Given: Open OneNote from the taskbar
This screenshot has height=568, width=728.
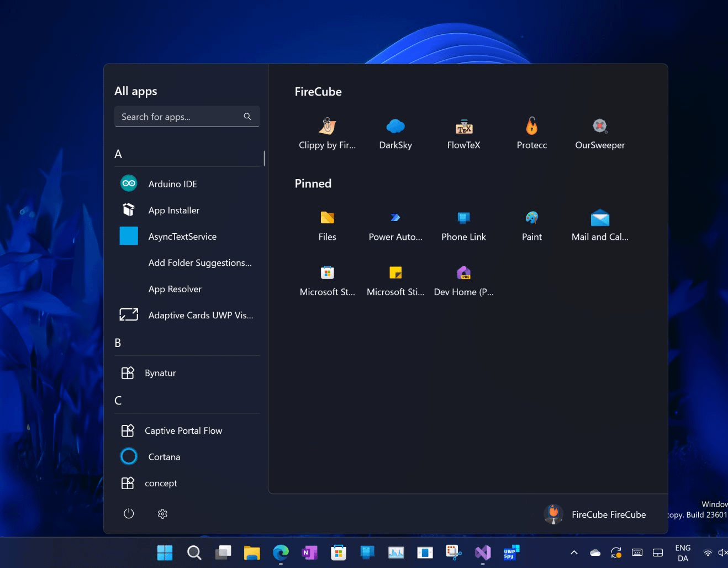Looking at the screenshot, I should click(x=309, y=552).
